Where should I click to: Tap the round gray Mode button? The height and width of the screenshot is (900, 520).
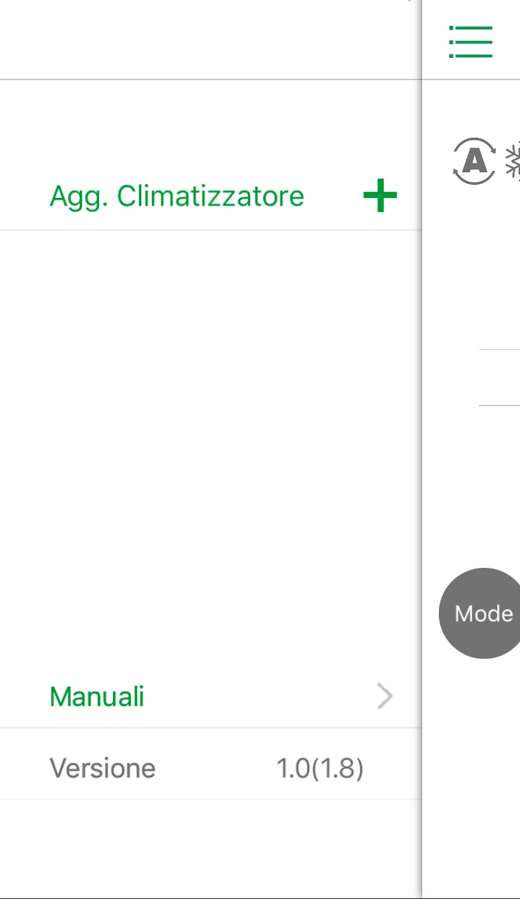[482, 613]
